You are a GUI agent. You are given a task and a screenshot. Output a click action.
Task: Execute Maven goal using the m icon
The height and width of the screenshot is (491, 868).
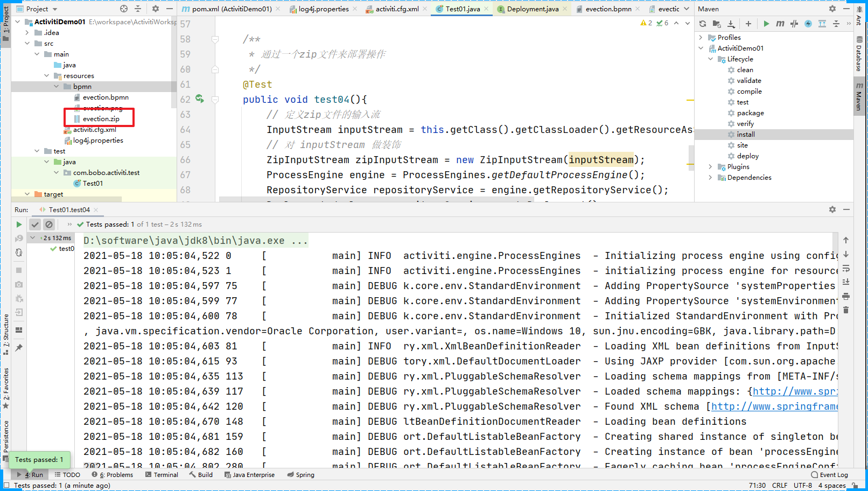[780, 24]
